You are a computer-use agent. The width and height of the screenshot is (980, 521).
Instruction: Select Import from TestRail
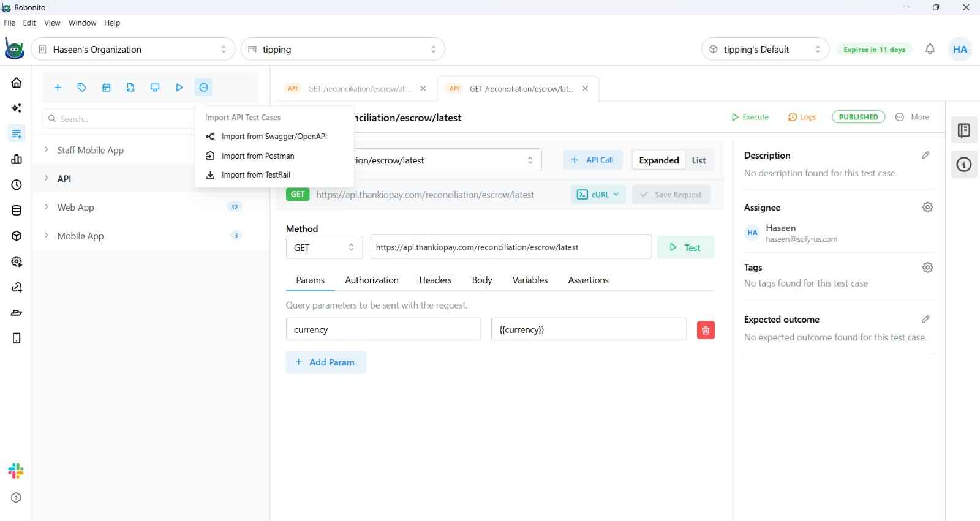click(x=274, y=175)
